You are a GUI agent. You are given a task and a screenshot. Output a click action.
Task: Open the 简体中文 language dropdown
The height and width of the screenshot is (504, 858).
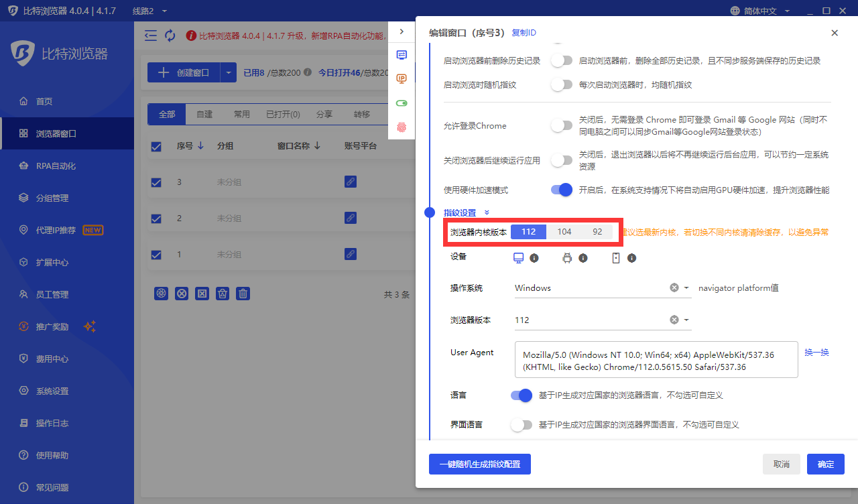(x=788, y=11)
